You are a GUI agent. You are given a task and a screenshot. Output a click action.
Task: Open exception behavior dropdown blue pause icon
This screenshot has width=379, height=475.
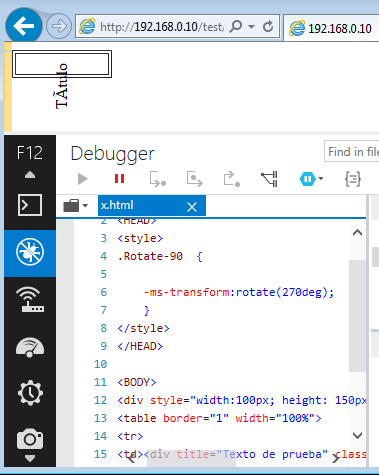[x=311, y=179]
